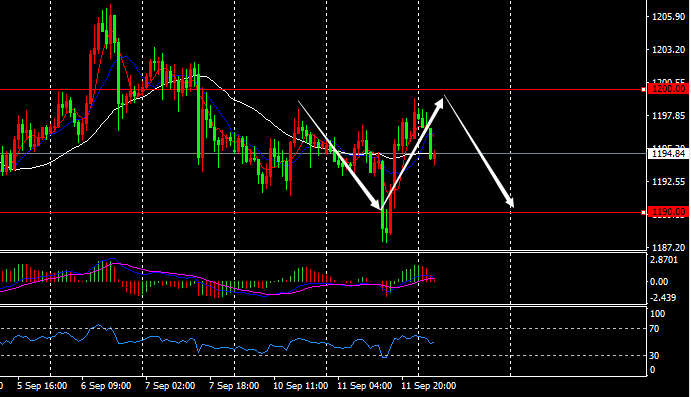Click the MACD zero level label 0.00
This screenshot has width=691, height=397.
pyautogui.click(x=659, y=282)
